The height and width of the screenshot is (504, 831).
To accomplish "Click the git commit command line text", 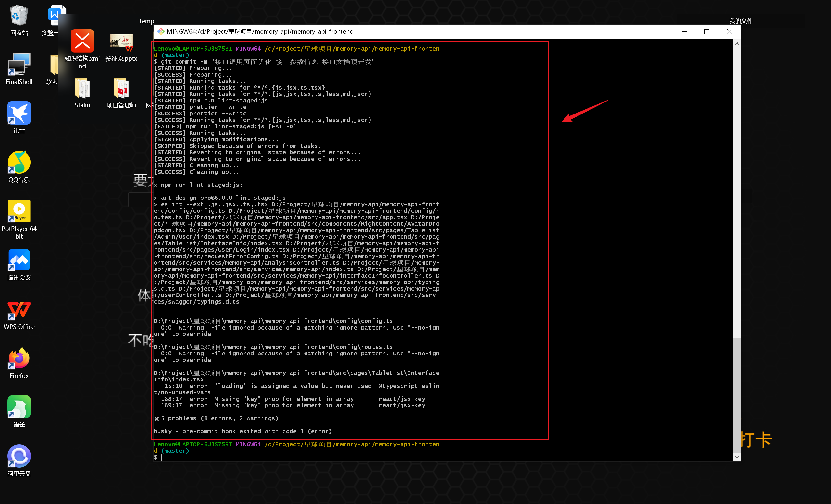I will 264,62.
